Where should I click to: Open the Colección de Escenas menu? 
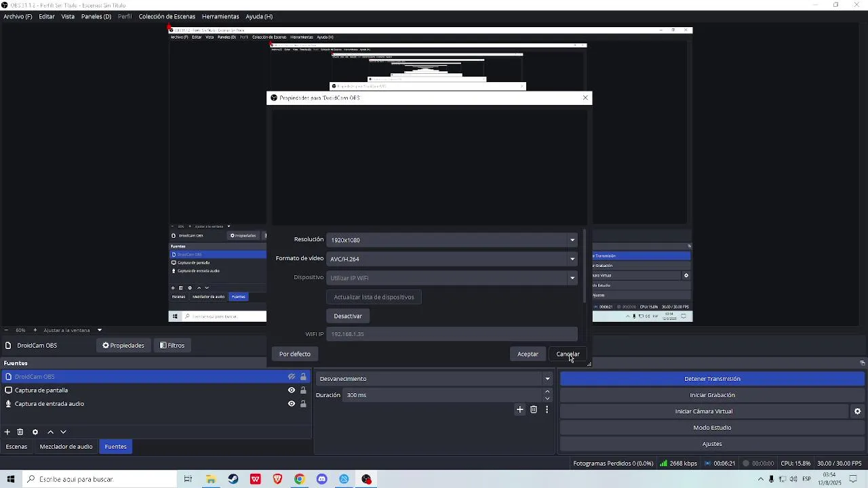pos(167,16)
